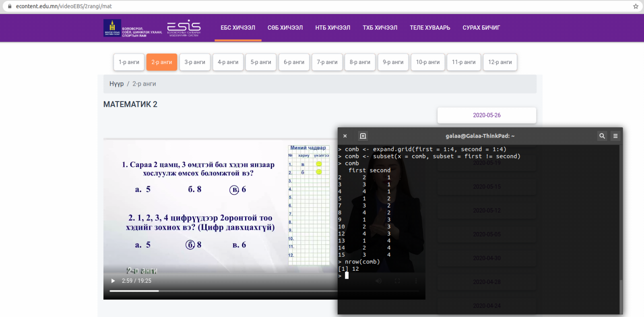
Task: Choose the 5-р анги grade button
Action: [261, 62]
